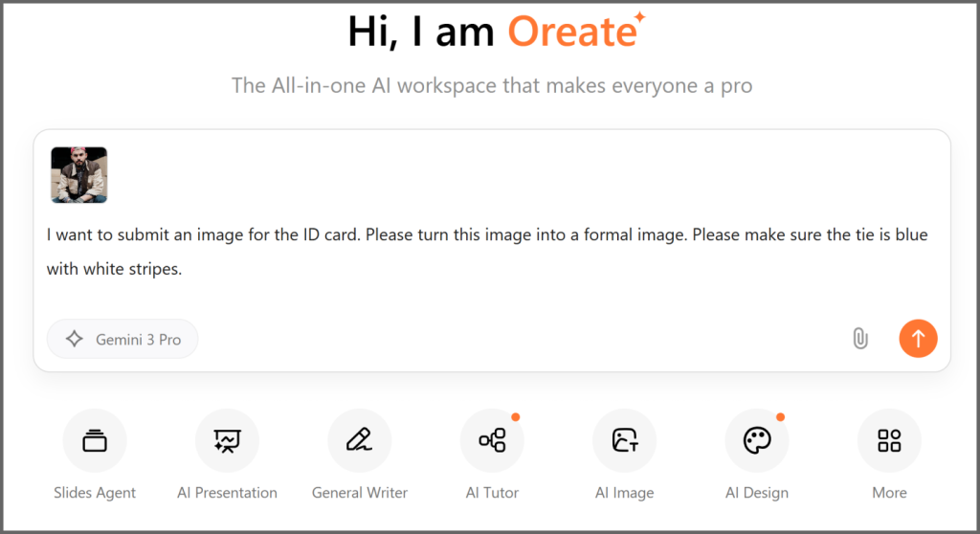Open the Slides Agent icon

pos(95,440)
